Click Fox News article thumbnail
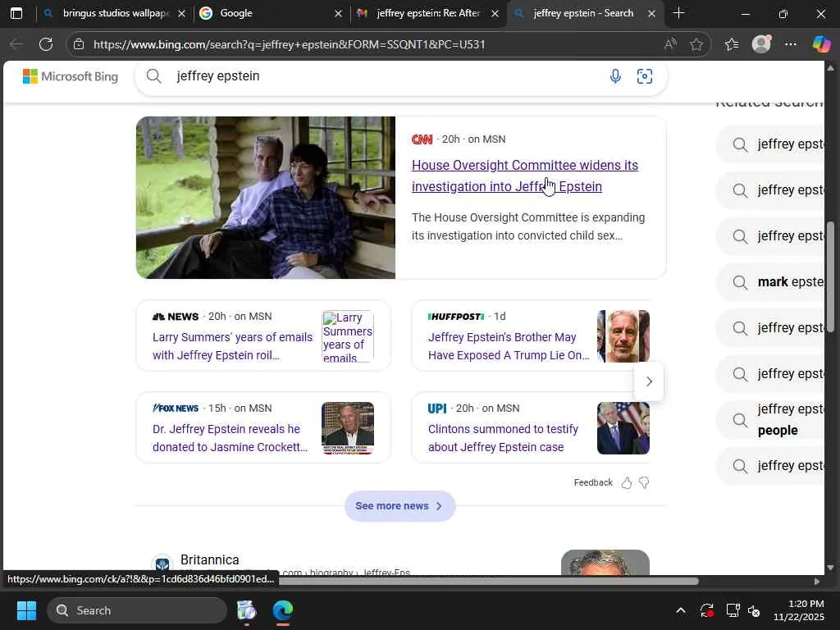Viewport: 840px width, 630px height. 348,428
